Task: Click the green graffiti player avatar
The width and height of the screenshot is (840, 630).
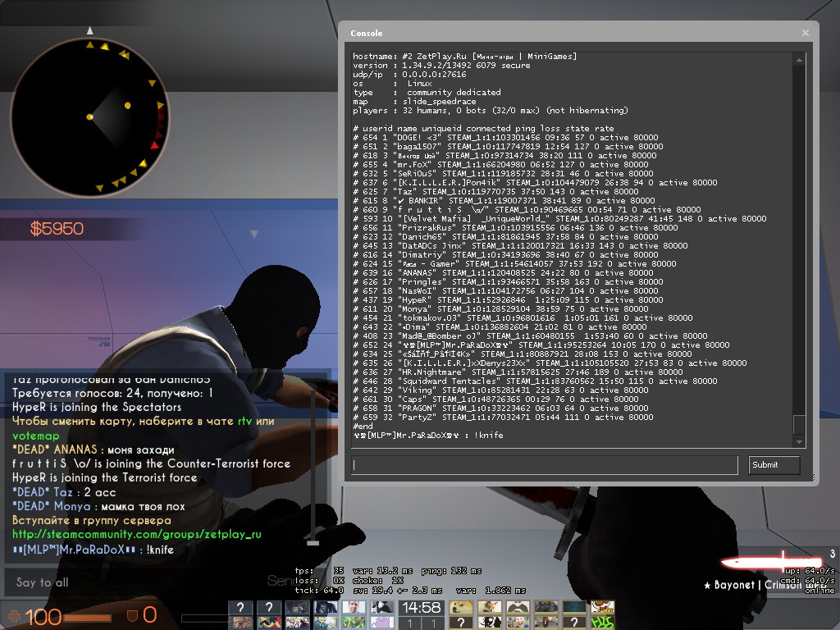Action: tap(603, 622)
